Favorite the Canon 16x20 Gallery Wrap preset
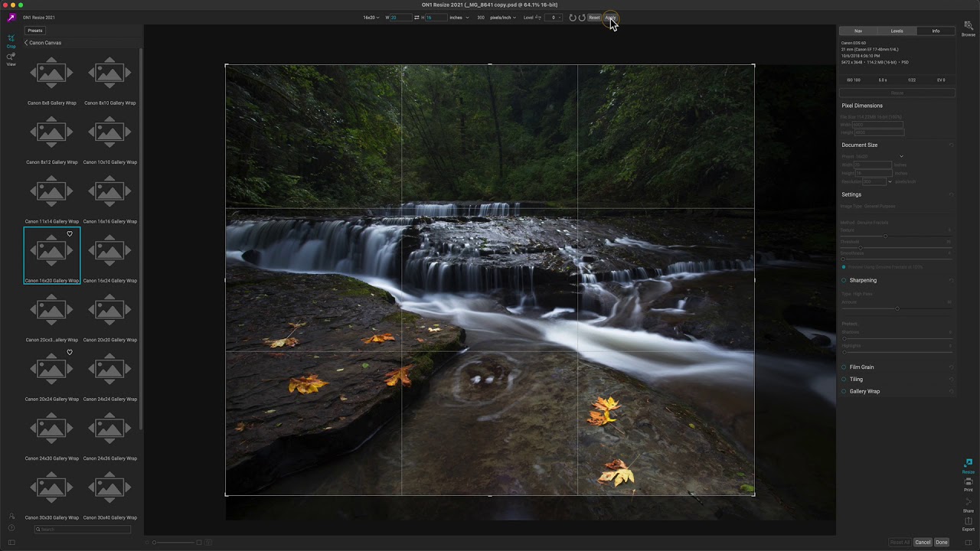 click(70, 234)
